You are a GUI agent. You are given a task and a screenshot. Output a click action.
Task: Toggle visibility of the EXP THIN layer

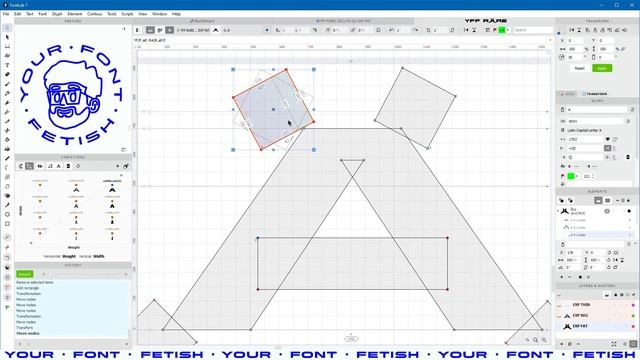tap(560, 305)
